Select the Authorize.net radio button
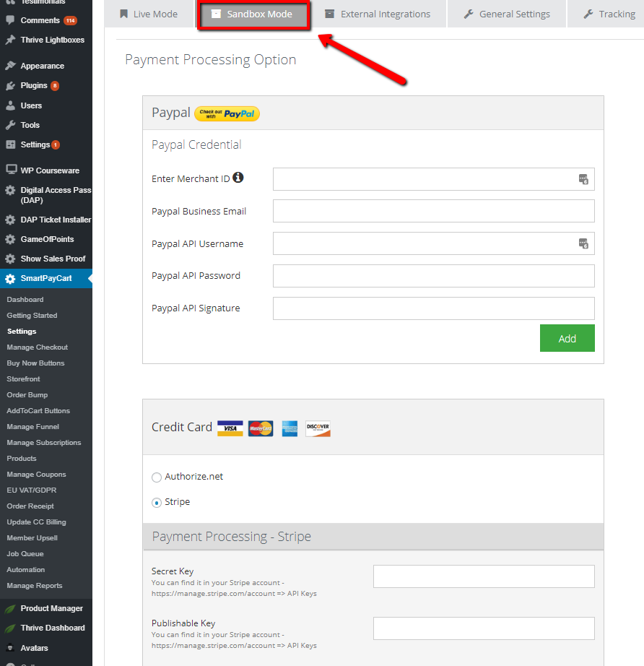Viewport: 644px width, 666px height. point(157,477)
